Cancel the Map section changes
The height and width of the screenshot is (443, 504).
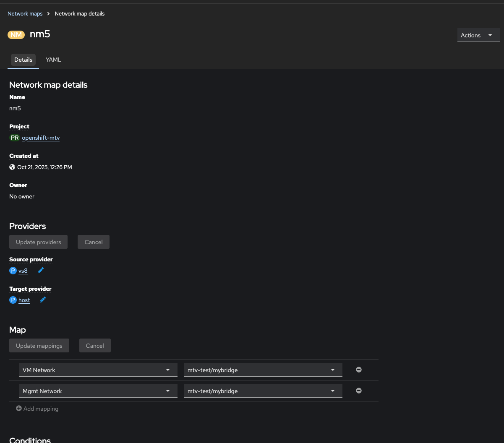[95, 346]
